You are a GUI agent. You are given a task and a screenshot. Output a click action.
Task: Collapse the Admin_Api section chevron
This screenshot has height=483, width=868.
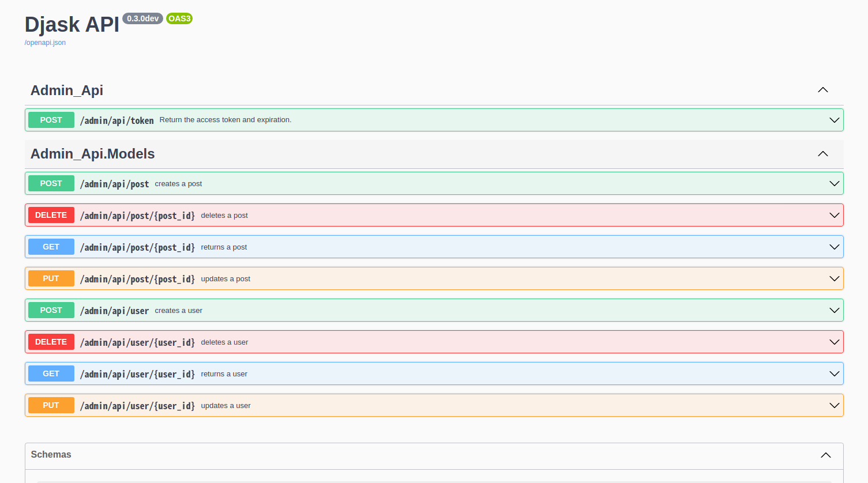pyautogui.click(x=823, y=90)
